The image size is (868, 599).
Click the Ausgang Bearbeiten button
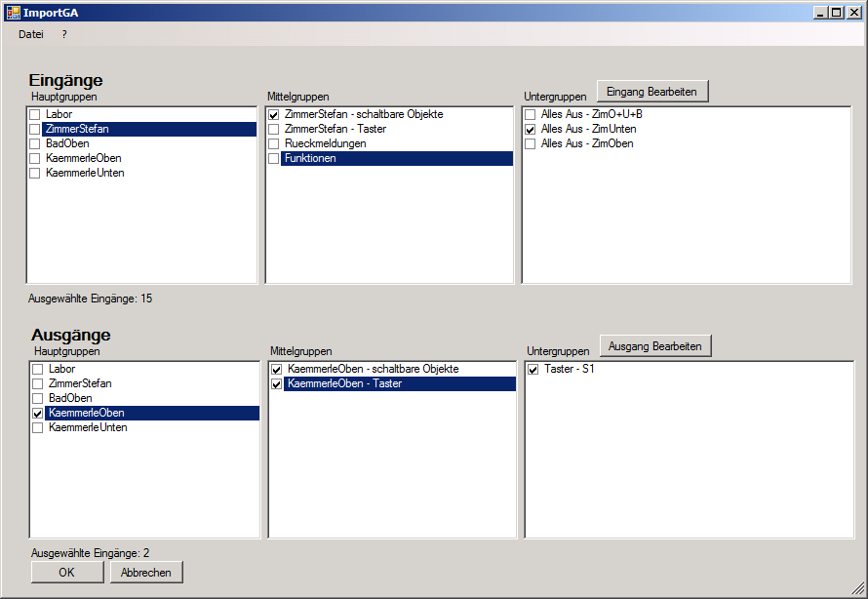pos(655,346)
